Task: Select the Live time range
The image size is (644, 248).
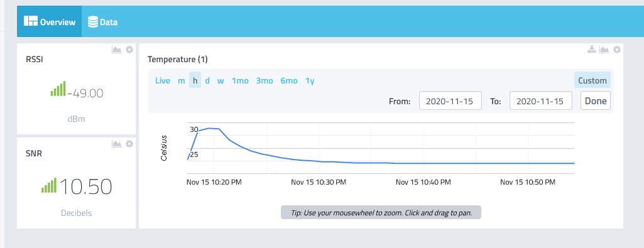Action: pos(163,80)
